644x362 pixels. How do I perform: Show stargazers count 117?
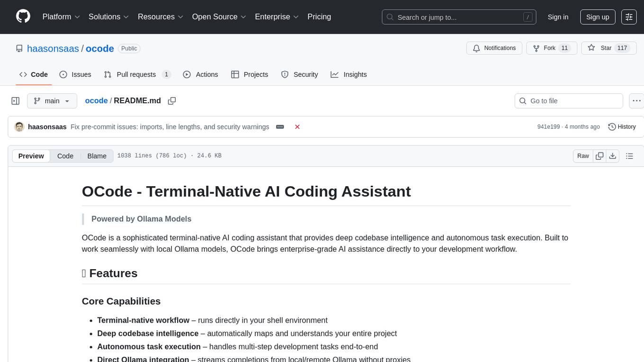click(622, 48)
